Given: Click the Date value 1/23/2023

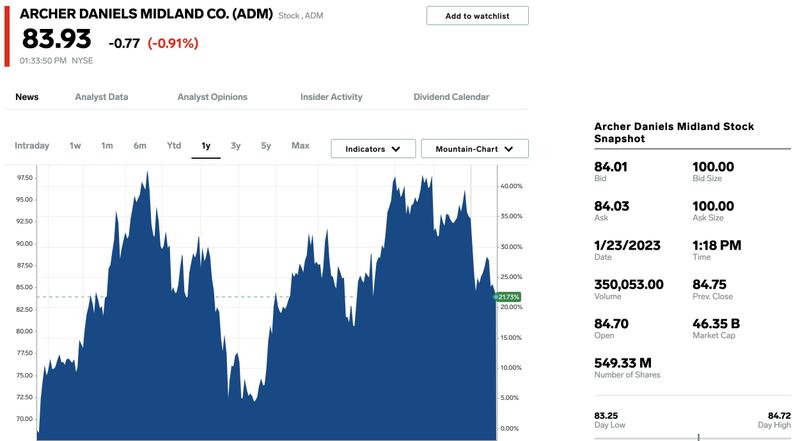Looking at the screenshot, I should pos(627,246).
